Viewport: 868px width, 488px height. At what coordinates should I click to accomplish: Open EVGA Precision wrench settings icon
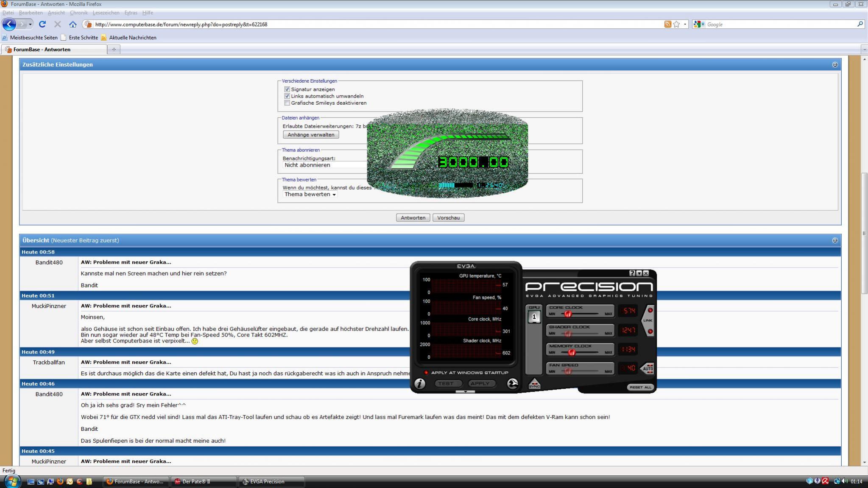(x=512, y=384)
